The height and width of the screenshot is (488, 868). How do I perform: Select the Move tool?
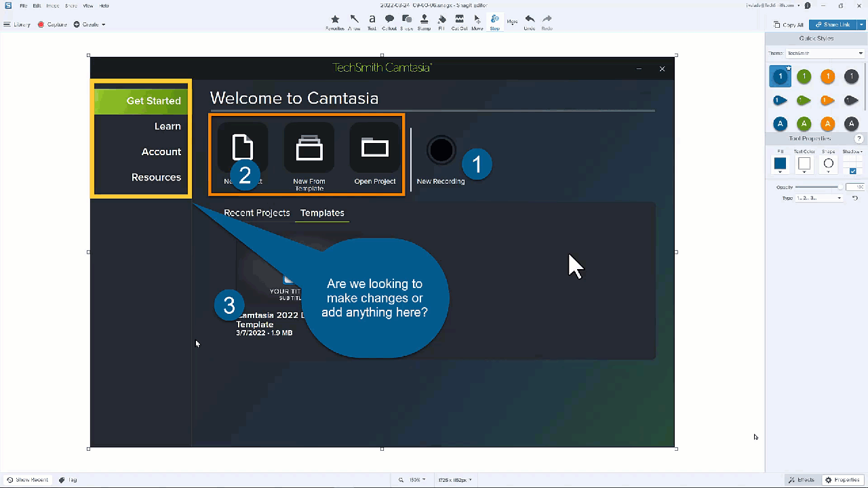(x=477, y=22)
